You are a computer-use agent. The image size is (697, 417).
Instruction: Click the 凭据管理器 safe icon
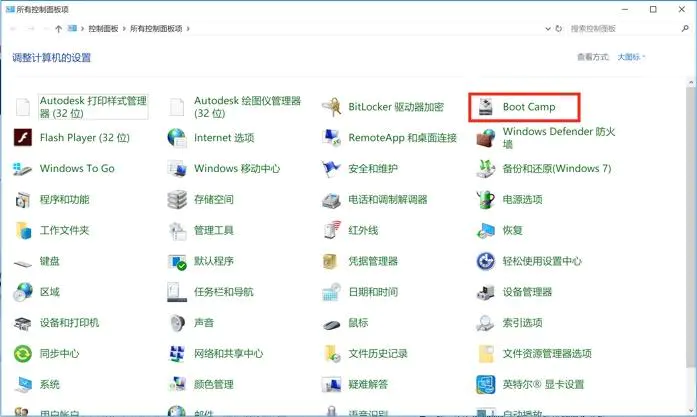point(331,261)
